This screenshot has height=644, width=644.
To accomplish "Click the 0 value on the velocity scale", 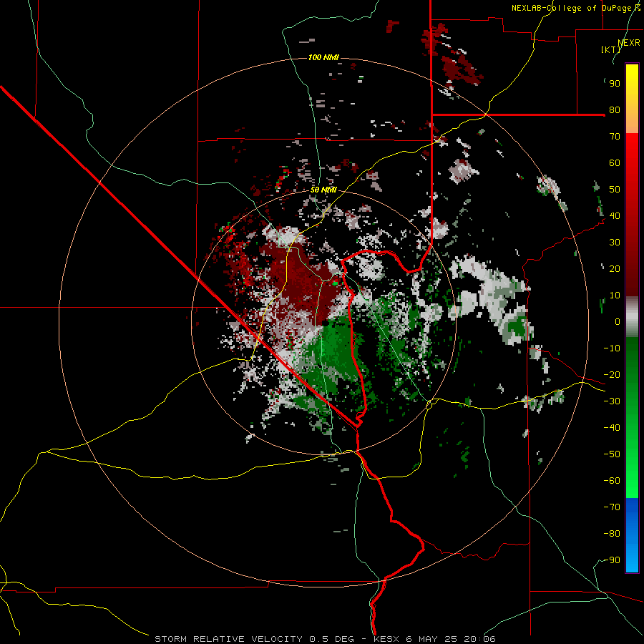I will (x=618, y=321).
